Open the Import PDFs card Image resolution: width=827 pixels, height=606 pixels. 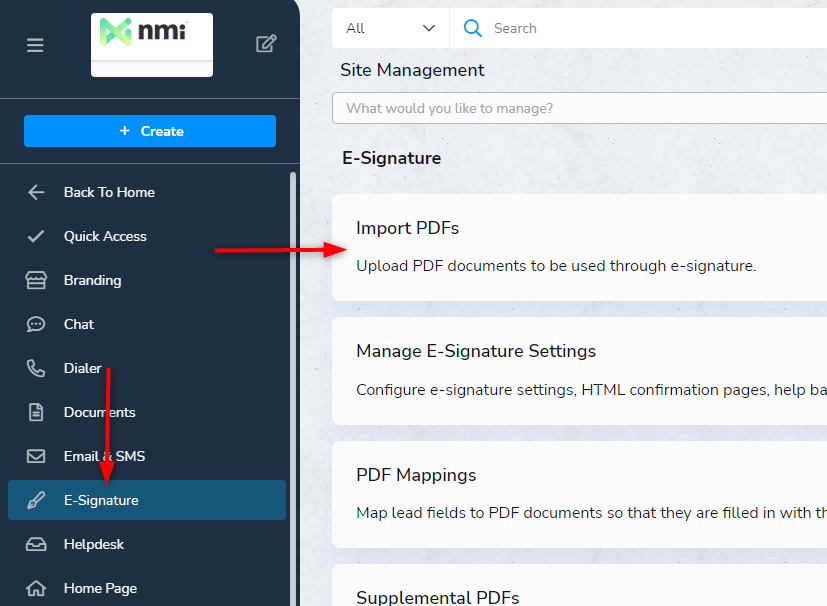(x=579, y=247)
